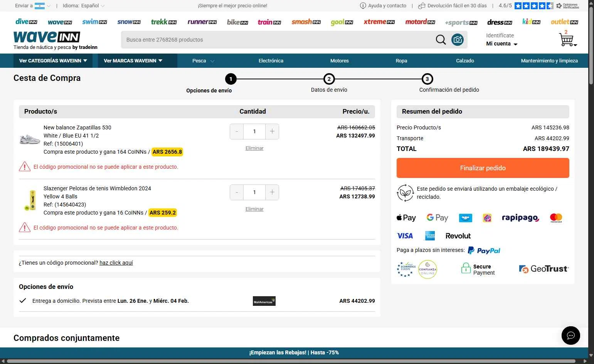Click the Finalizar pedido button
Image resolution: width=594 pixels, height=364 pixels.
click(x=483, y=168)
